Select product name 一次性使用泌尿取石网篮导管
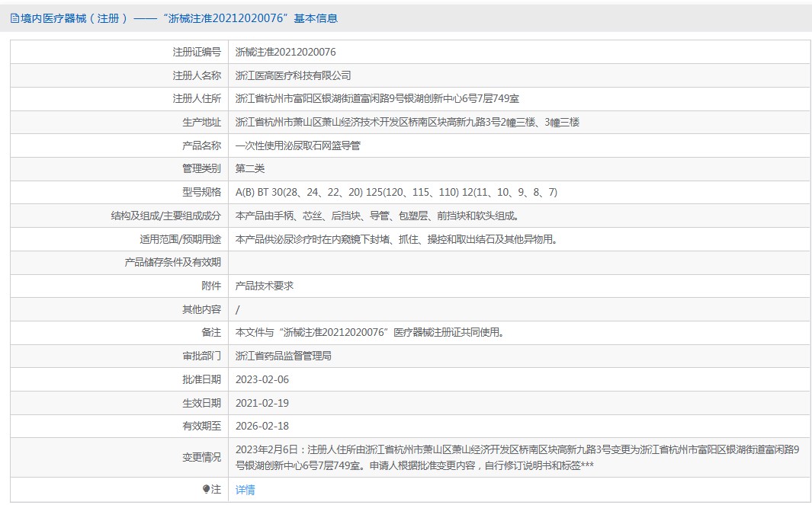 [298, 145]
